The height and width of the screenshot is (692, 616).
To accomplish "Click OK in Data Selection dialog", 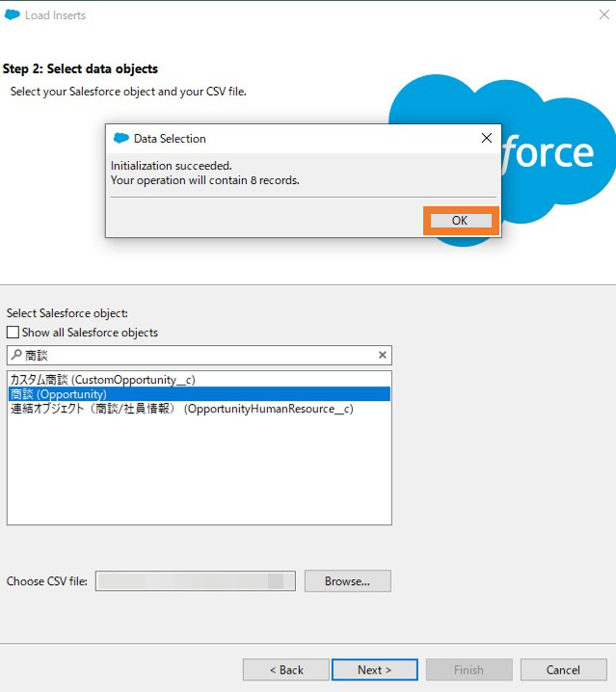I will click(461, 220).
